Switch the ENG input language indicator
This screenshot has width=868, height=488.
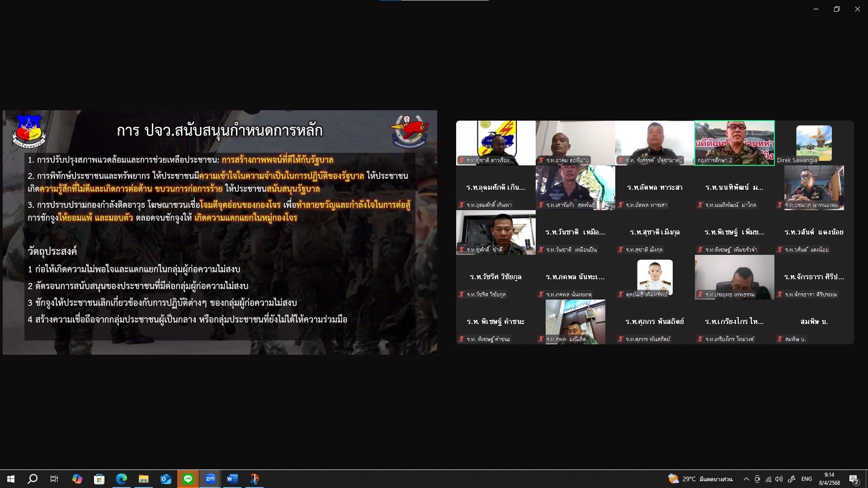point(807,479)
